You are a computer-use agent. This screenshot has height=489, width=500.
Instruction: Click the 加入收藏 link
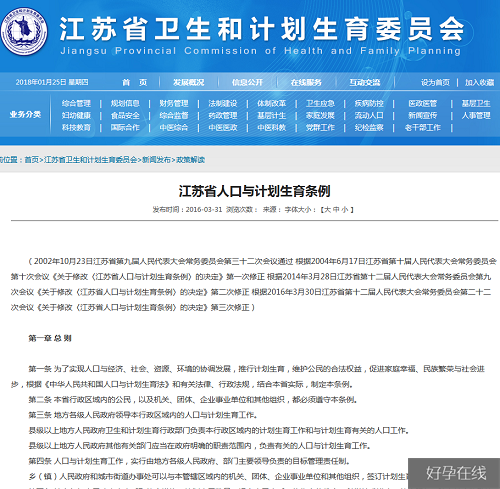click(x=479, y=82)
